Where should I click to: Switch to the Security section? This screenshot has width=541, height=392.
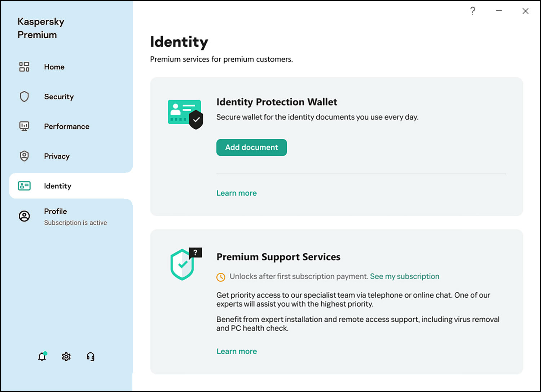(x=59, y=97)
